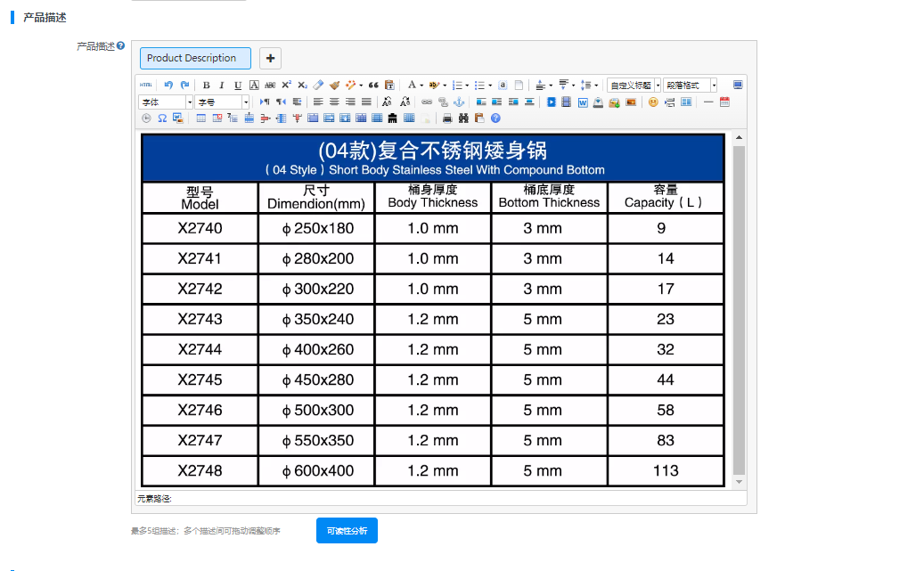
Task: Add a new description tab with plus
Action: click(271, 58)
